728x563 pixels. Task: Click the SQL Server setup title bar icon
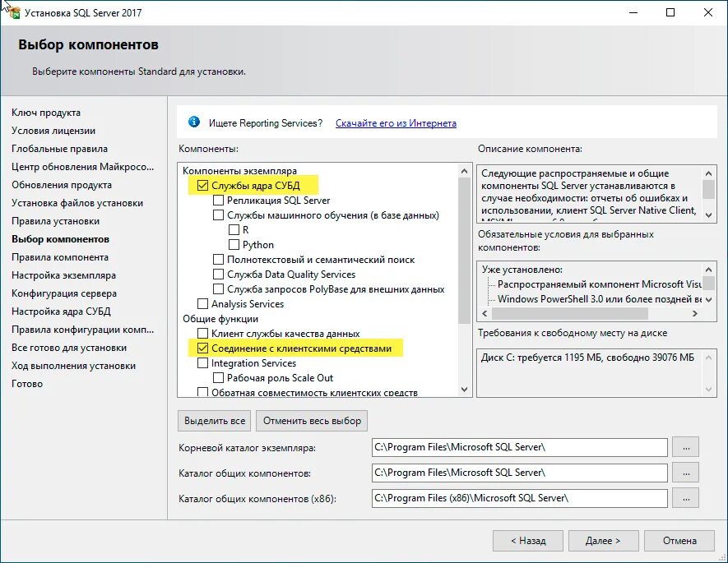click(x=14, y=12)
